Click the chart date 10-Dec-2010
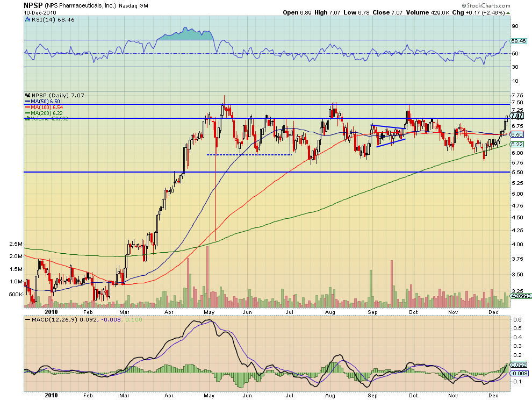Screen dimensions: 532x400 40,12
